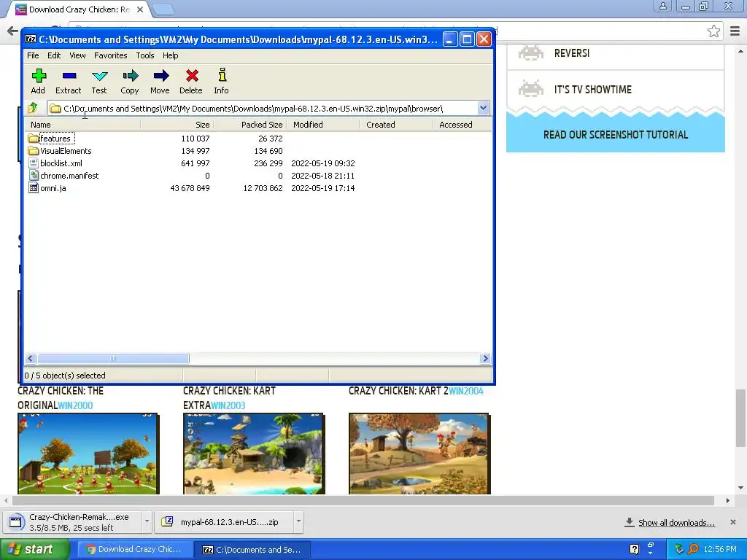
Task: Click Show all downloads link
Action: pyautogui.click(x=676, y=522)
